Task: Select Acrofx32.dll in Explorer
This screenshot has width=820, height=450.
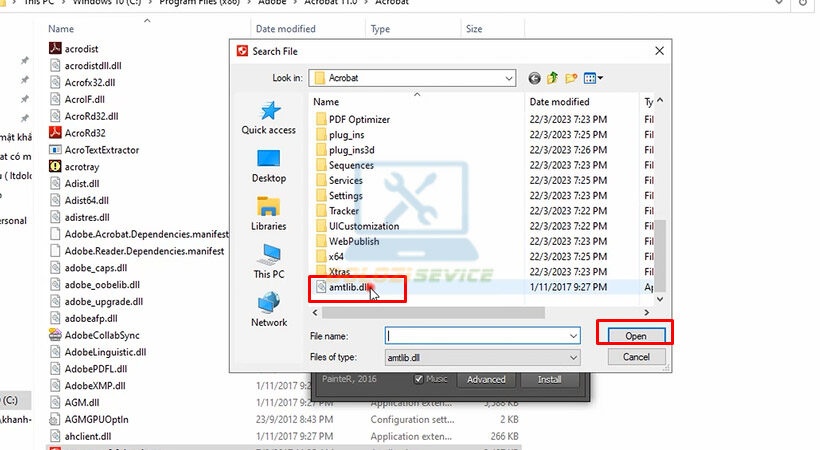Action: click(x=82, y=82)
